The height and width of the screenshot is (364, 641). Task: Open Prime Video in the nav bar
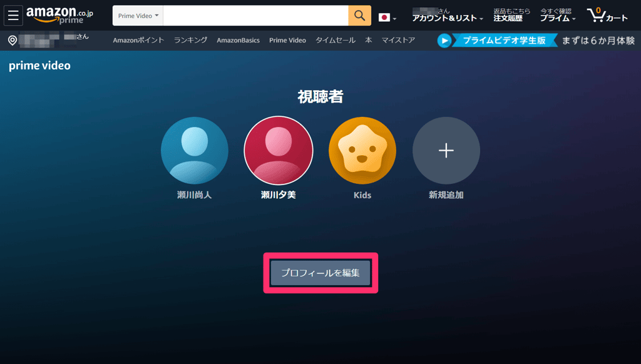click(x=287, y=40)
